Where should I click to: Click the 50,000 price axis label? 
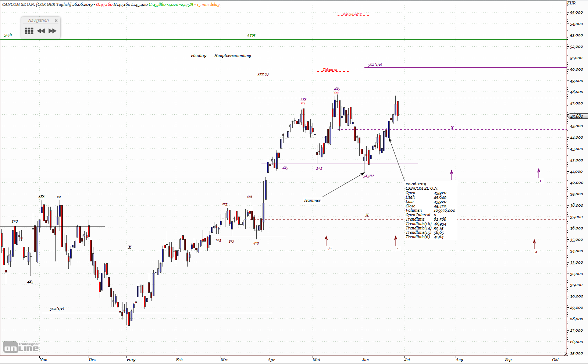click(576, 69)
